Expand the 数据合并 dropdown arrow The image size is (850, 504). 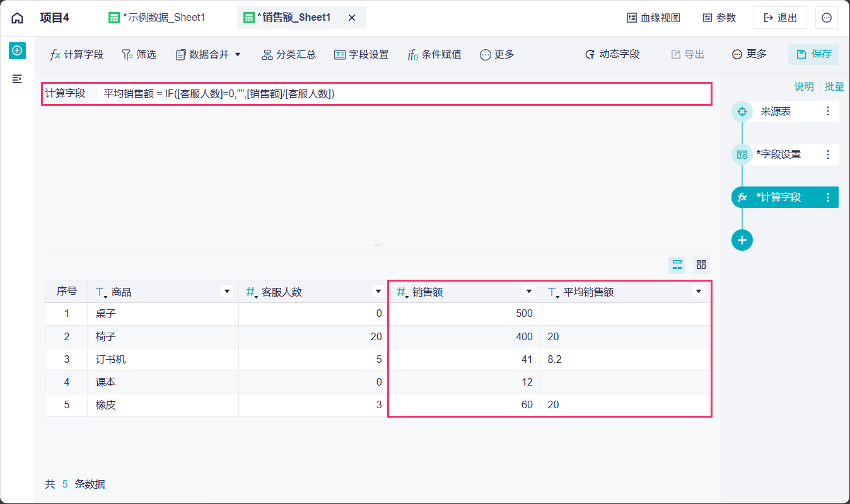(238, 54)
